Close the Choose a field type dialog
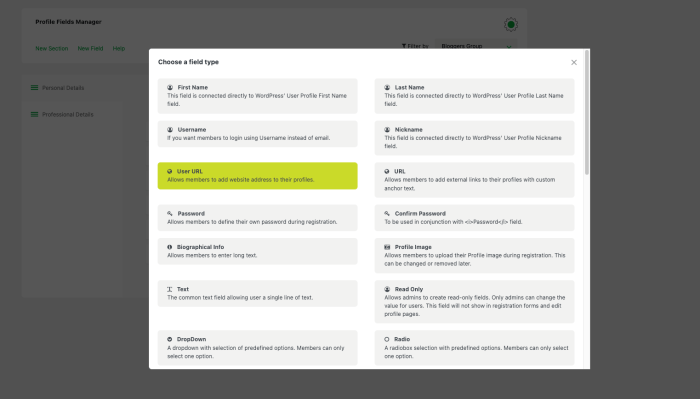 574,62
